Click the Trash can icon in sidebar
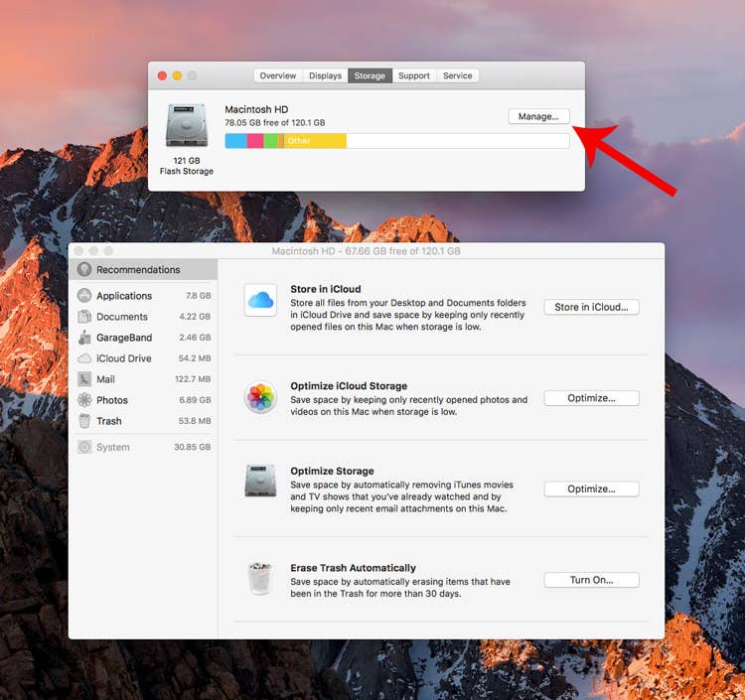 click(84, 421)
